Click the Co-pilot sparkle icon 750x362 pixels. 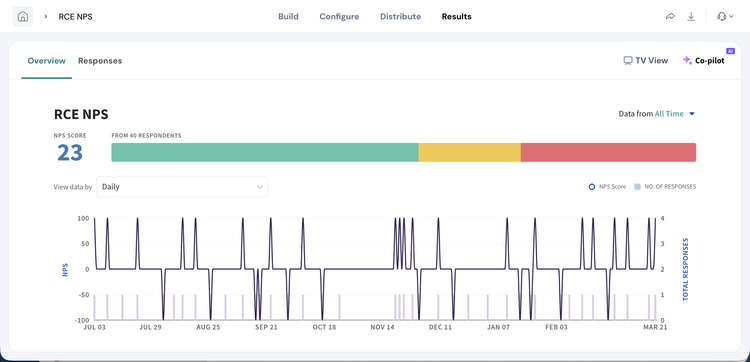point(687,60)
